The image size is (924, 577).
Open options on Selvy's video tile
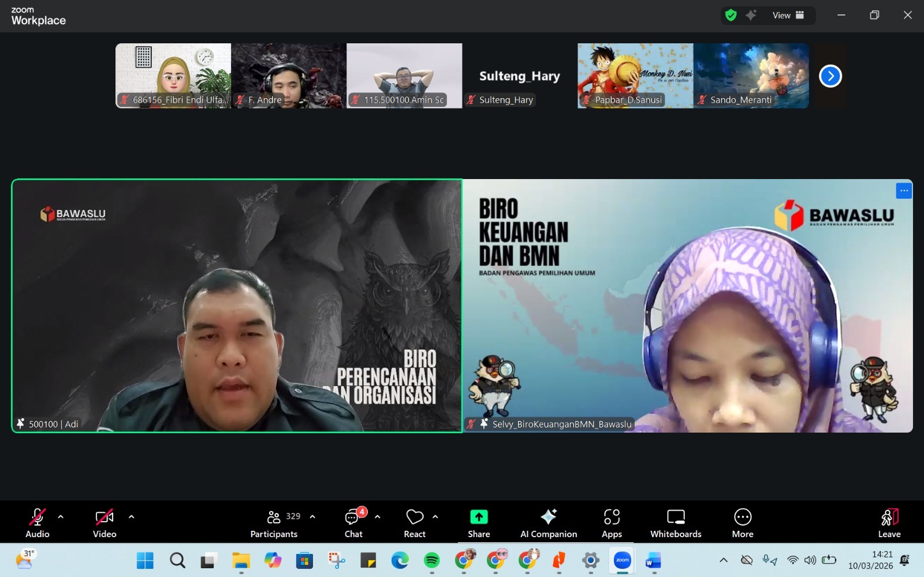(904, 191)
